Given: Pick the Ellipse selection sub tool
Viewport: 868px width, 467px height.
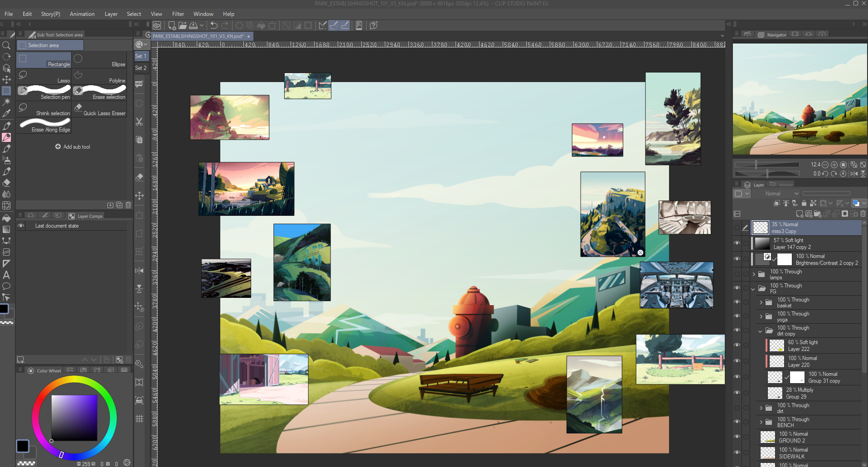Looking at the screenshot, I should [99, 59].
